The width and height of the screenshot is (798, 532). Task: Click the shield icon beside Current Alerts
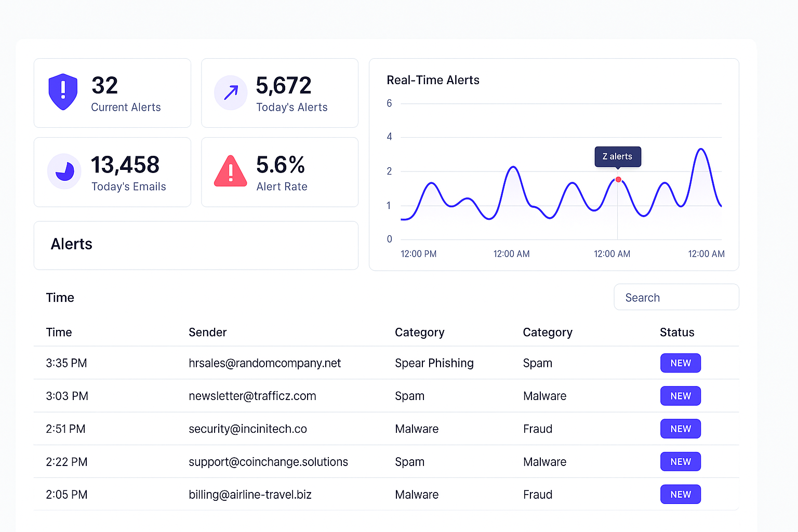63,92
